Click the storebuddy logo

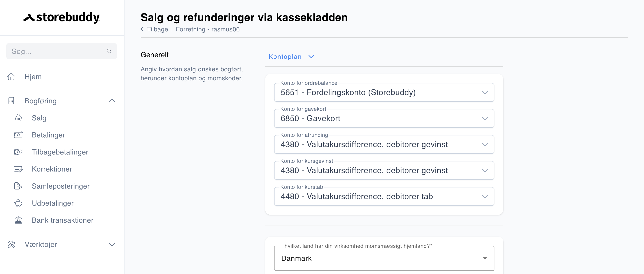pyautogui.click(x=62, y=17)
